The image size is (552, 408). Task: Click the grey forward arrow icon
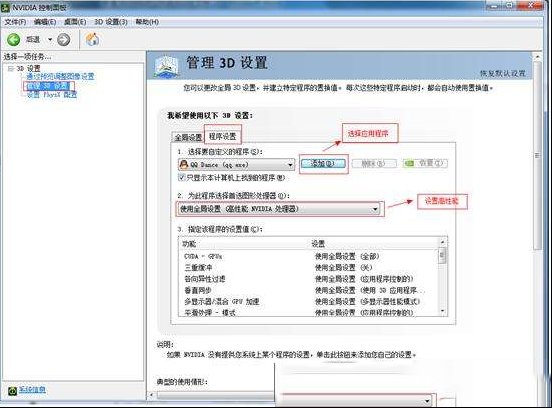(64, 39)
